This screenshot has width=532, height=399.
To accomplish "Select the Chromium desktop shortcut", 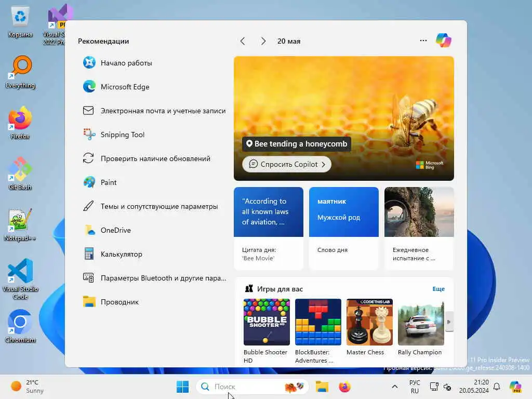I will [20, 326].
